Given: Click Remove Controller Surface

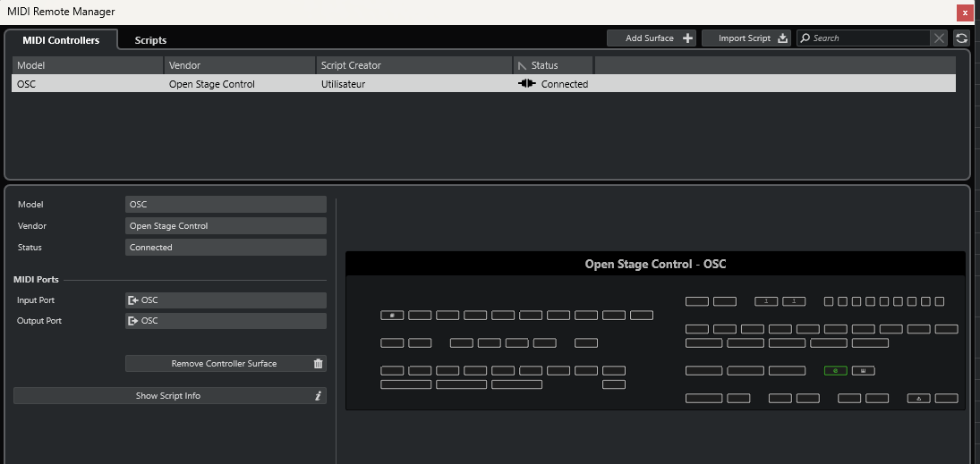Looking at the screenshot, I should [226, 364].
